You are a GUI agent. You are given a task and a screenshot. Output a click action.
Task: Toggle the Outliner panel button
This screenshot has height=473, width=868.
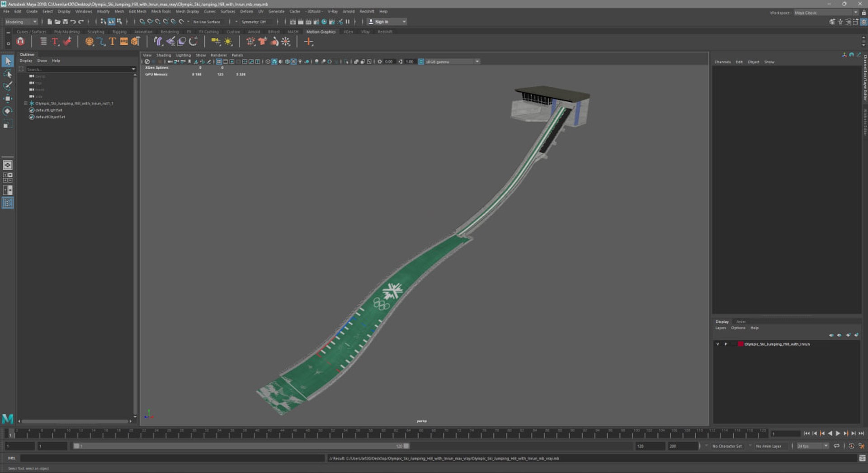[8, 203]
